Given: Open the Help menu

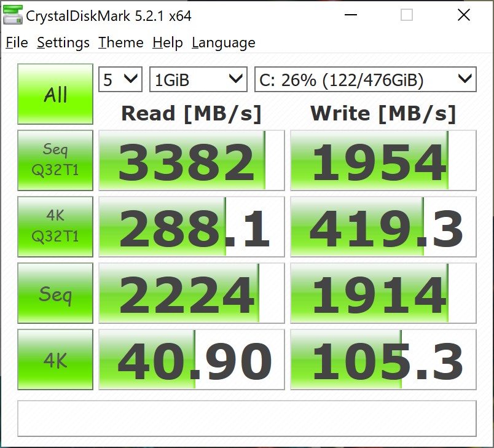Looking at the screenshot, I should tap(167, 42).
